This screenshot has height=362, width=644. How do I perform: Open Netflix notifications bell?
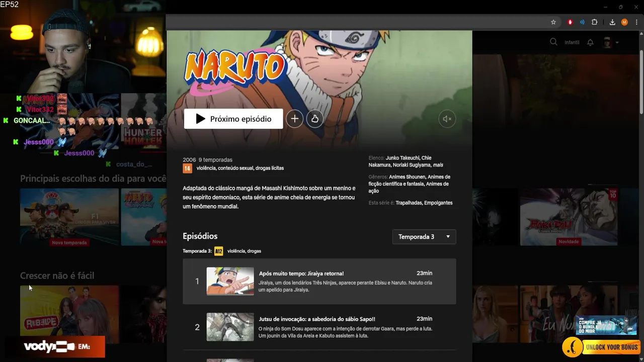[591, 42]
